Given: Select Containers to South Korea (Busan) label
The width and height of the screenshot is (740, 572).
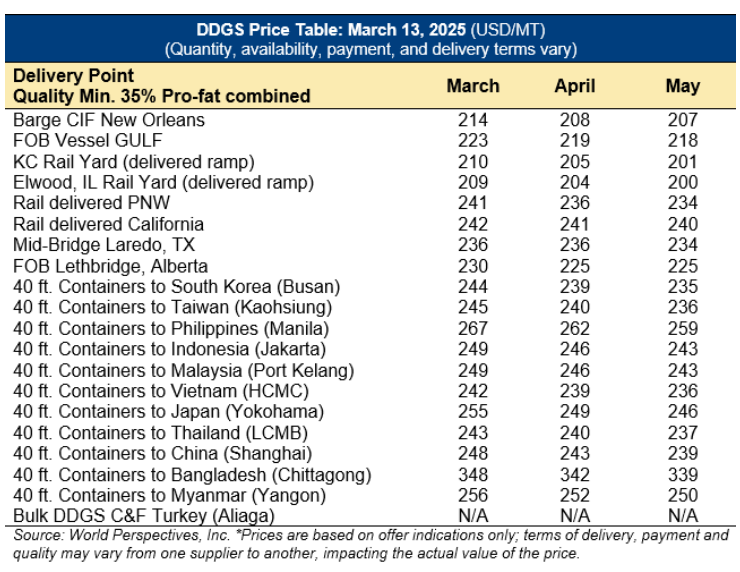Looking at the screenshot, I should (x=177, y=287).
